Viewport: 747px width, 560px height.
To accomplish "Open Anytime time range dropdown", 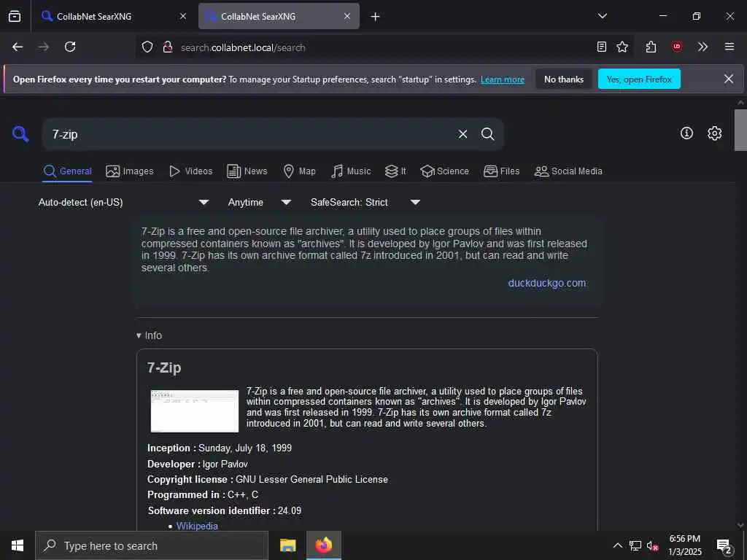I will point(260,203).
